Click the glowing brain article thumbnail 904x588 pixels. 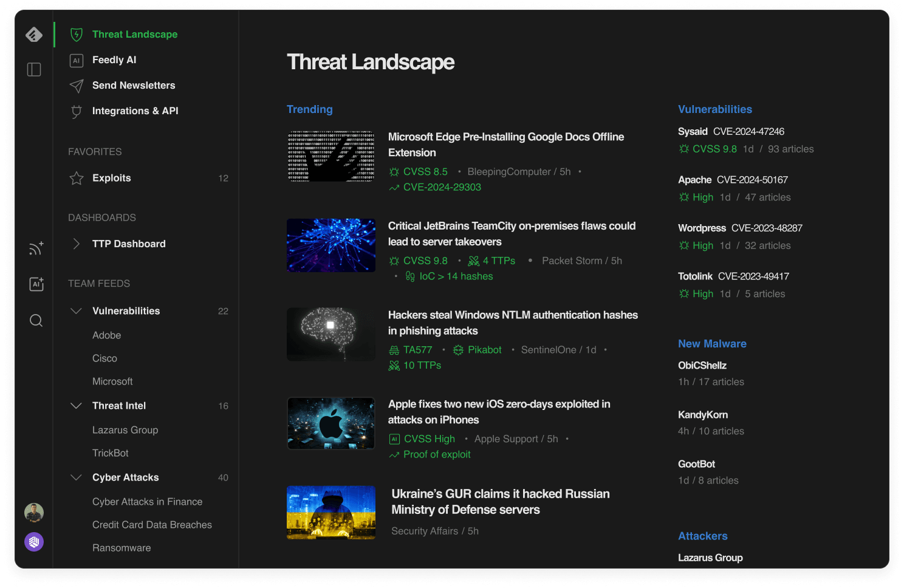pyautogui.click(x=331, y=335)
